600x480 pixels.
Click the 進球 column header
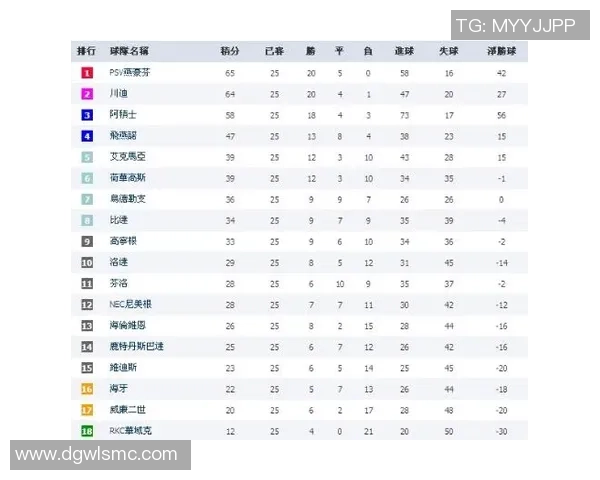[x=404, y=51]
